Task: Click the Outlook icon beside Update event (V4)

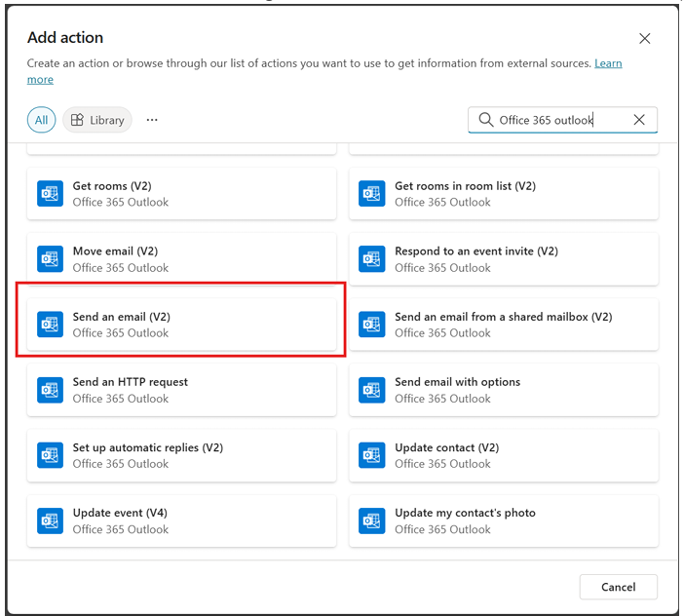Action: (50, 520)
